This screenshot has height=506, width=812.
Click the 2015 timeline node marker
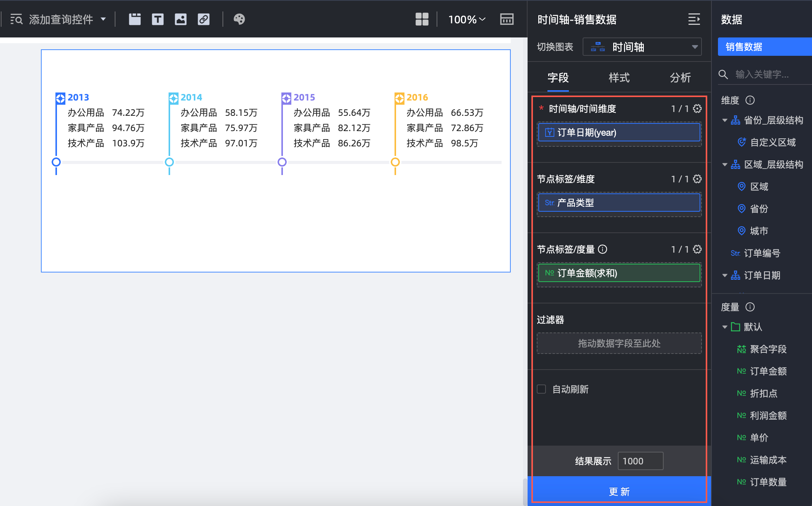point(282,162)
